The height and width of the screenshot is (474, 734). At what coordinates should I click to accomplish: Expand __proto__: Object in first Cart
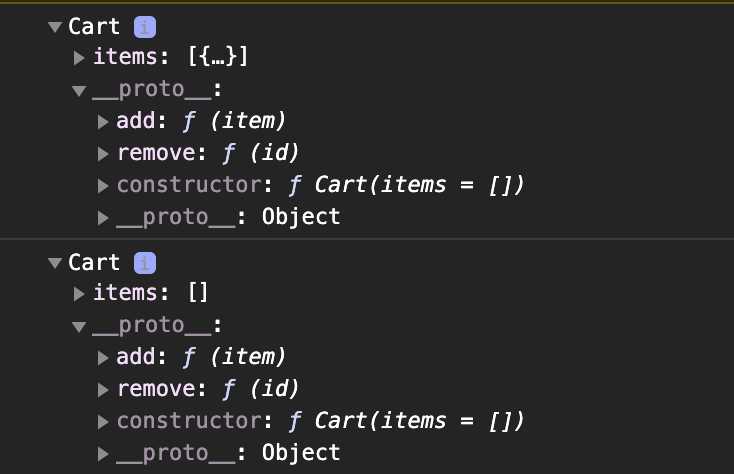coord(103,218)
